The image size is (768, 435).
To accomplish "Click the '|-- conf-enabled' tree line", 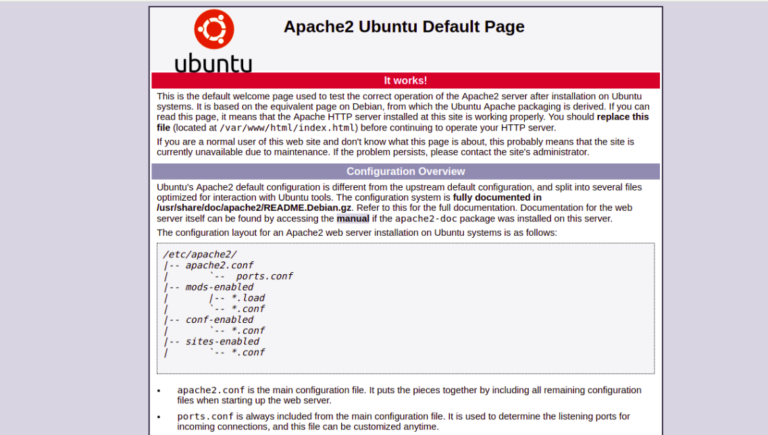I will point(209,319).
